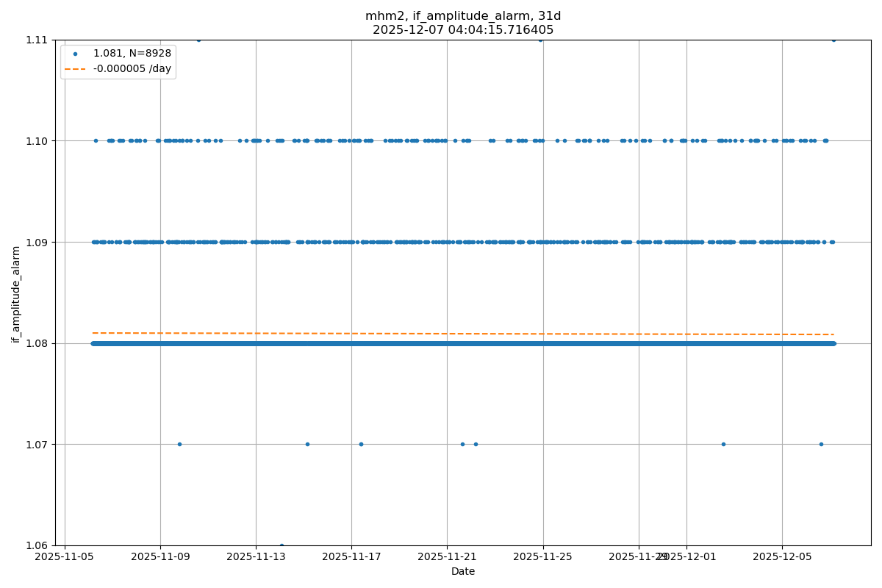Click the vertical 'if_amplitude_alarm' y-axis label
The width and height of the screenshot is (882, 588).
(x=16, y=294)
